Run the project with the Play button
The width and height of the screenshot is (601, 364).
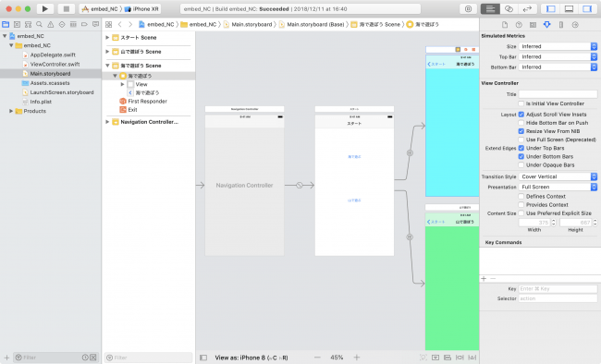pos(45,9)
